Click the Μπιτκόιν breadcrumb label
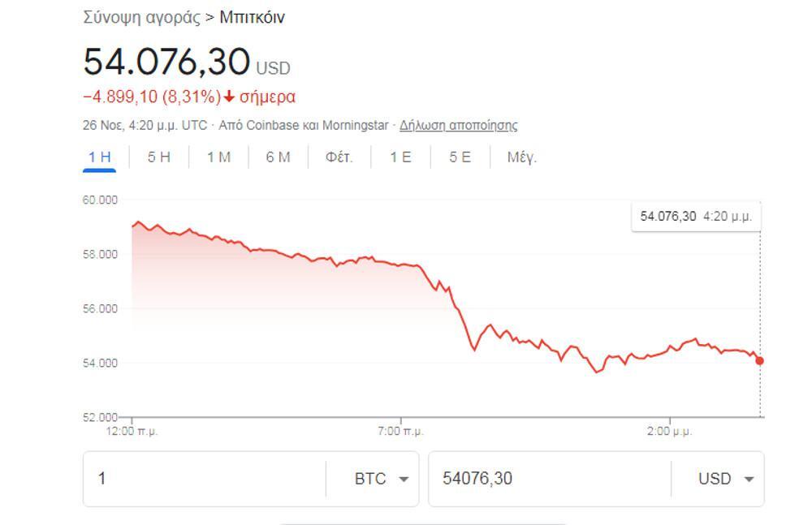The image size is (812, 525). point(252,18)
